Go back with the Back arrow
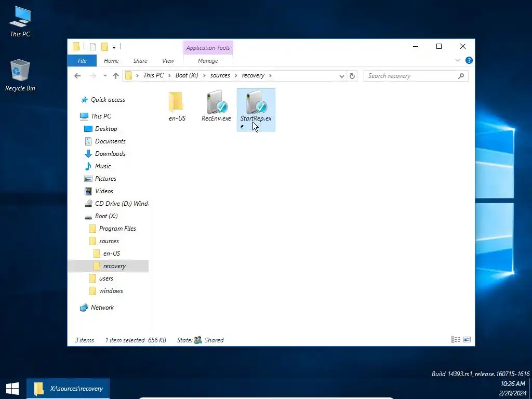Viewport: 532px width, 399px height. [77, 76]
